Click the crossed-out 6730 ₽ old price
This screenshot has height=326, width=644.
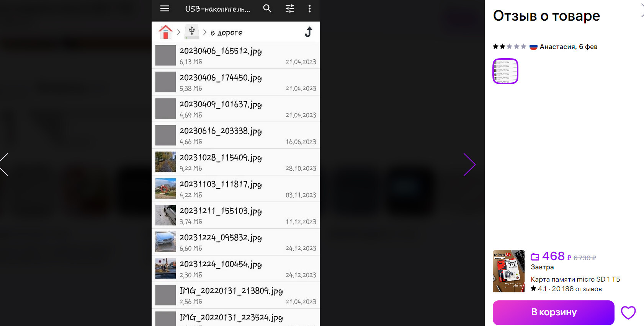click(585, 258)
